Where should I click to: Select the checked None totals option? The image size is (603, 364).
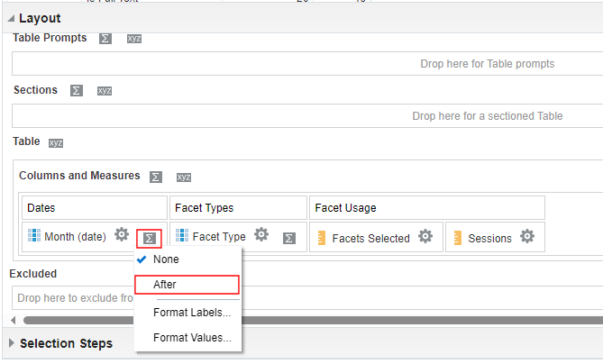click(166, 259)
